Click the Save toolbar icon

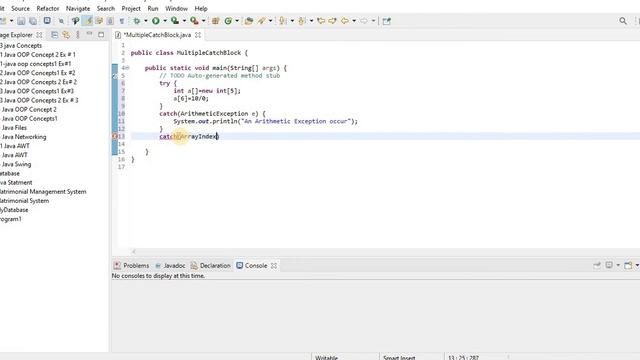coord(21,21)
